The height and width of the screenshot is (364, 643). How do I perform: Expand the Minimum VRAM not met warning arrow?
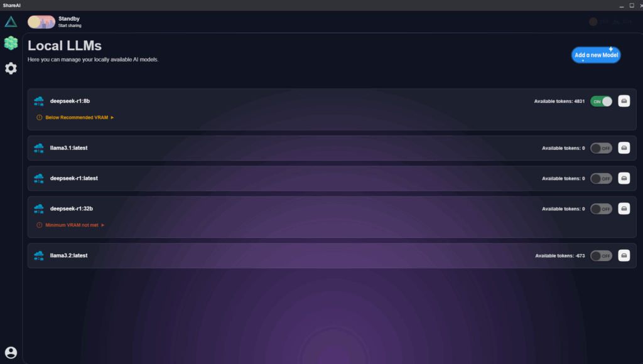[x=102, y=225]
